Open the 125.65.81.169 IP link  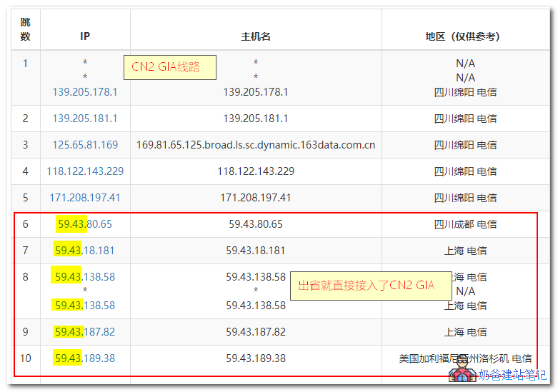pos(85,145)
